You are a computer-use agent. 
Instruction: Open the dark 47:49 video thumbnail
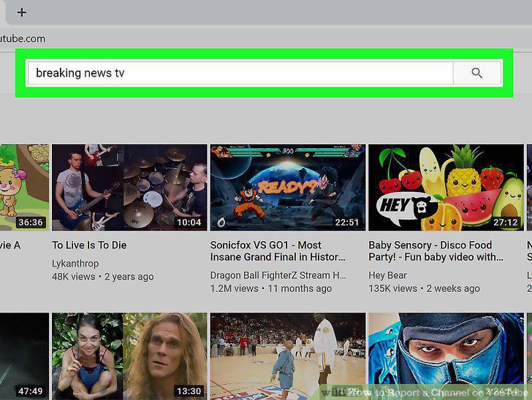pos(24,356)
